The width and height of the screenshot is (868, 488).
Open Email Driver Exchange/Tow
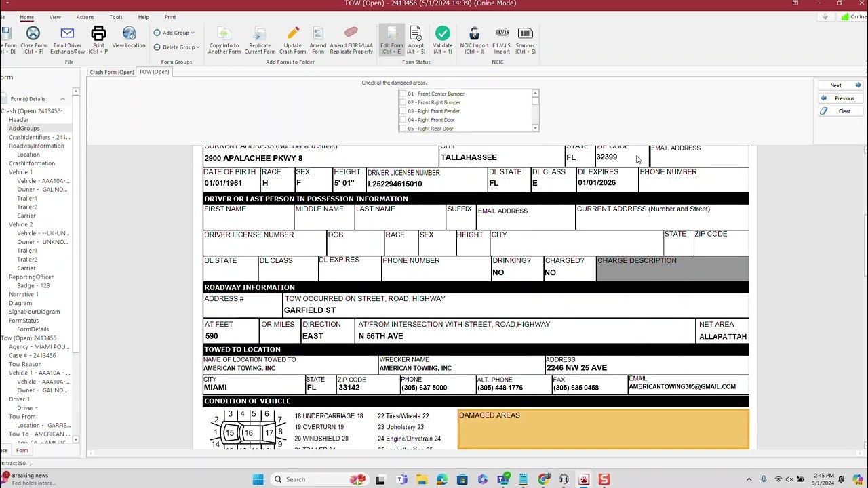tap(67, 40)
